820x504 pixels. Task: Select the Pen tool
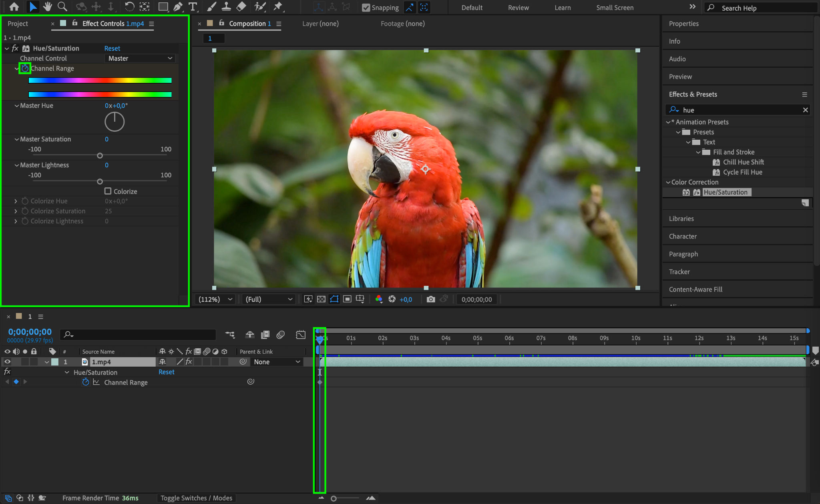[x=178, y=7]
